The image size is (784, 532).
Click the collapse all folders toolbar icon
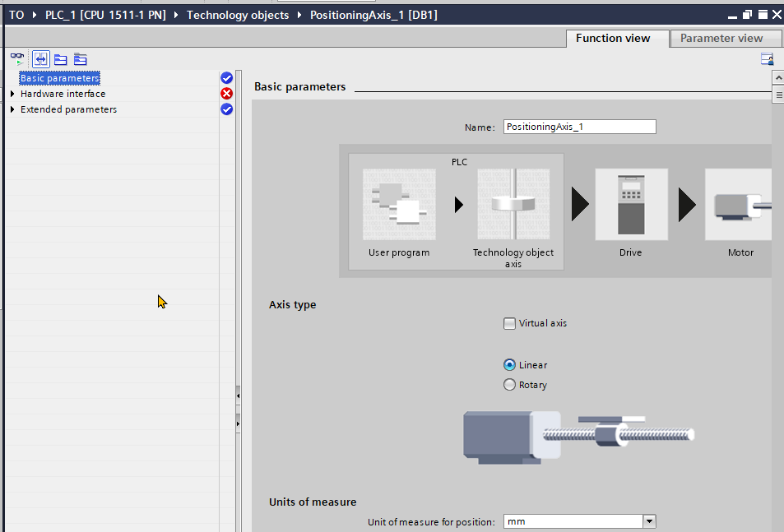point(80,59)
